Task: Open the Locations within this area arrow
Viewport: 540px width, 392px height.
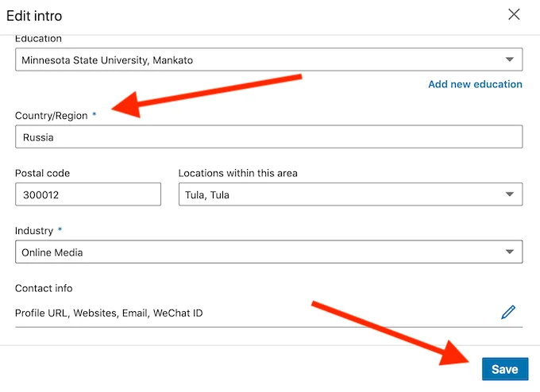Action: (509, 195)
